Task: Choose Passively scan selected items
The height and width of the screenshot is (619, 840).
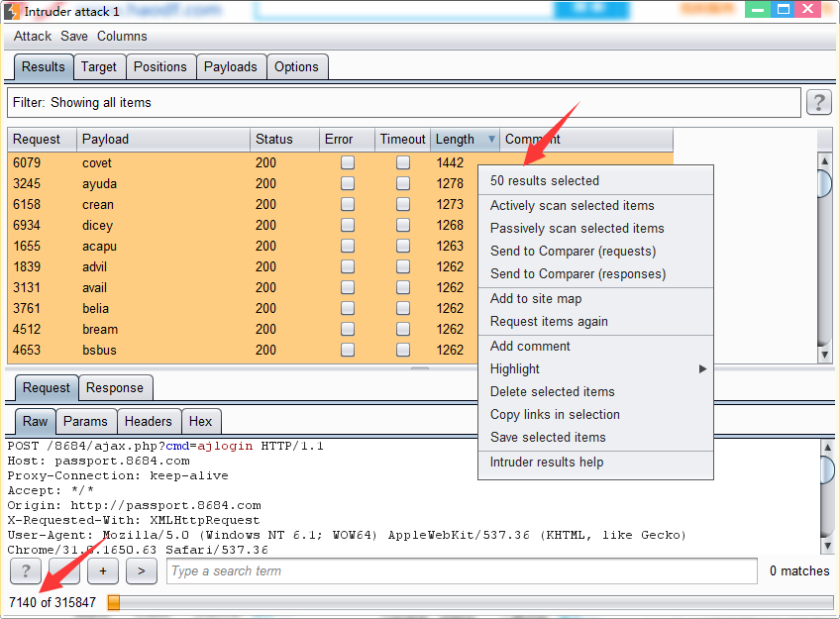Action: click(595, 228)
